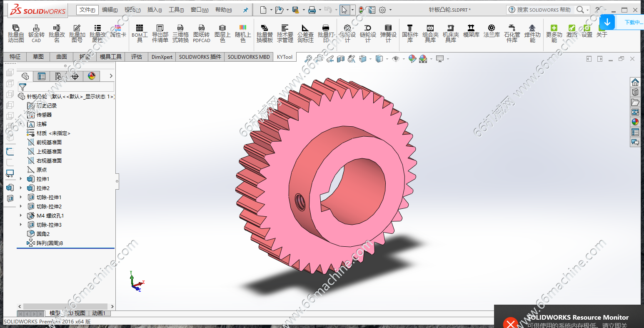Open the 设置 settings button

coord(587,31)
